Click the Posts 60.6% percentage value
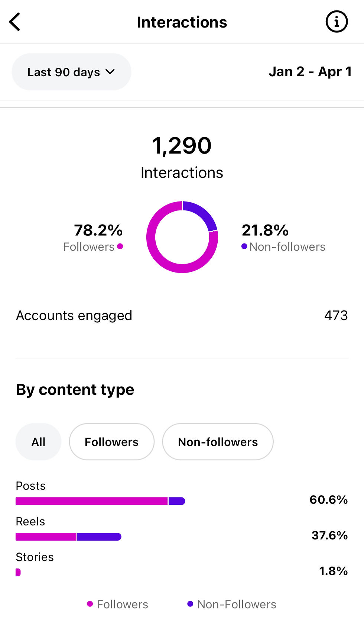Image resolution: width=364 pixels, height=638 pixels. click(328, 500)
